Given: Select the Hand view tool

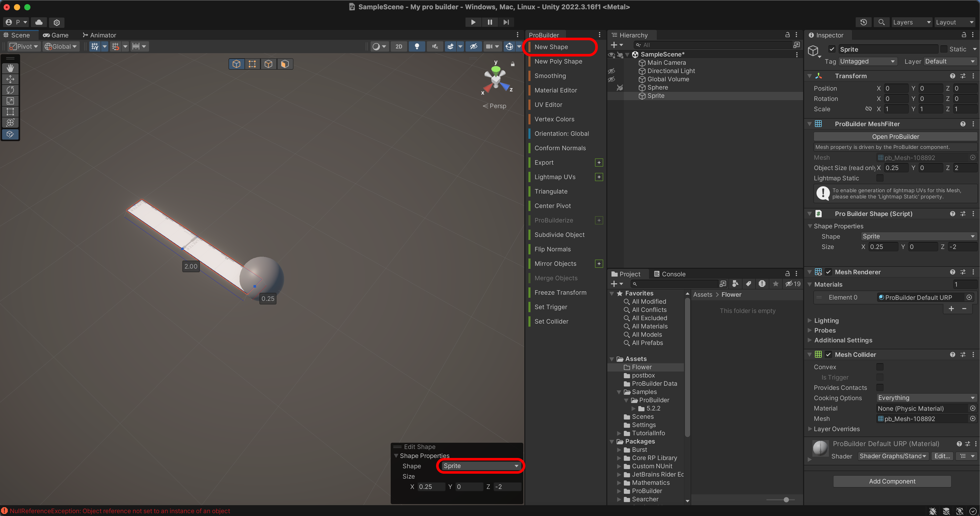Looking at the screenshot, I should coord(10,68).
